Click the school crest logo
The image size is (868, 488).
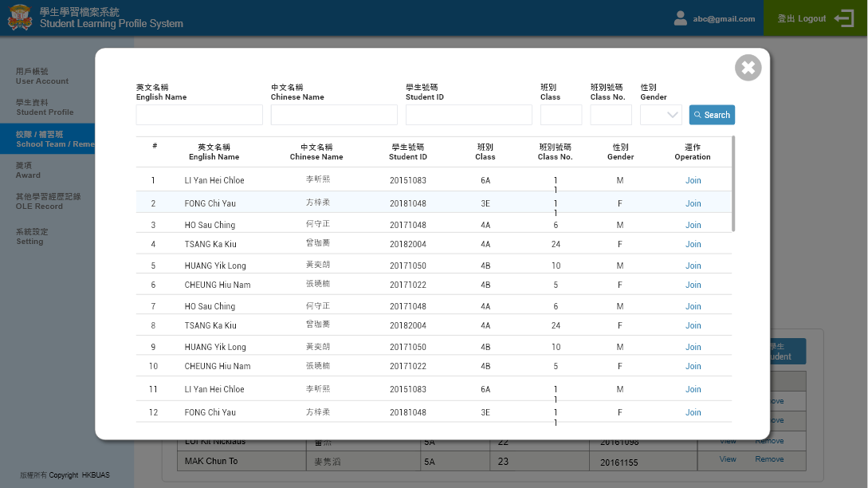[20, 18]
